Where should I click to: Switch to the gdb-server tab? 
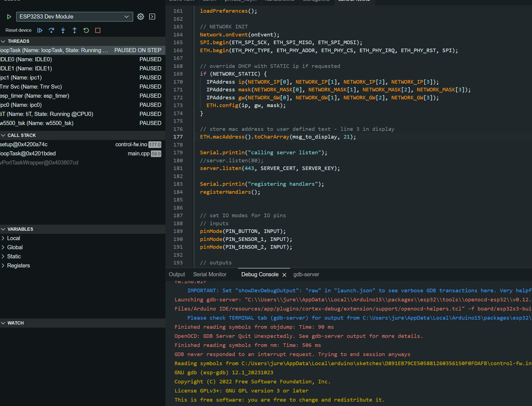306,274
